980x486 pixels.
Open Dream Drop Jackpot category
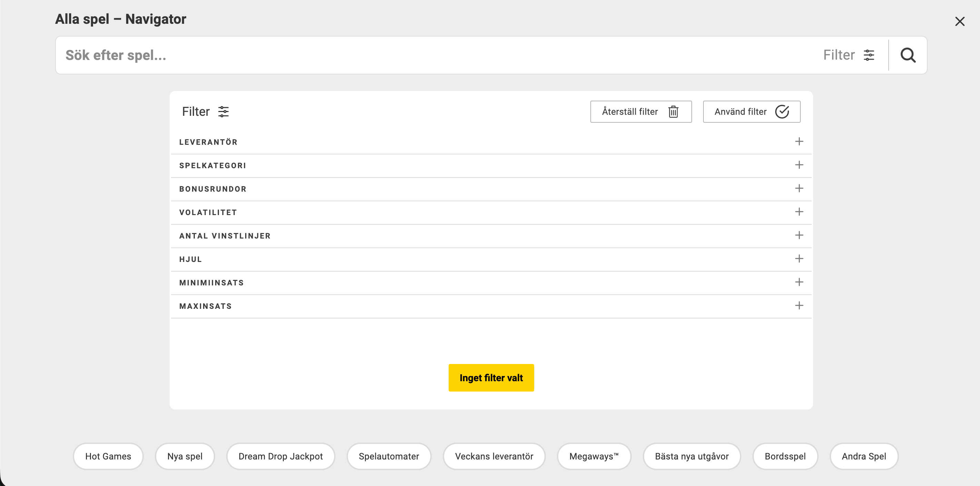[280, 456]
